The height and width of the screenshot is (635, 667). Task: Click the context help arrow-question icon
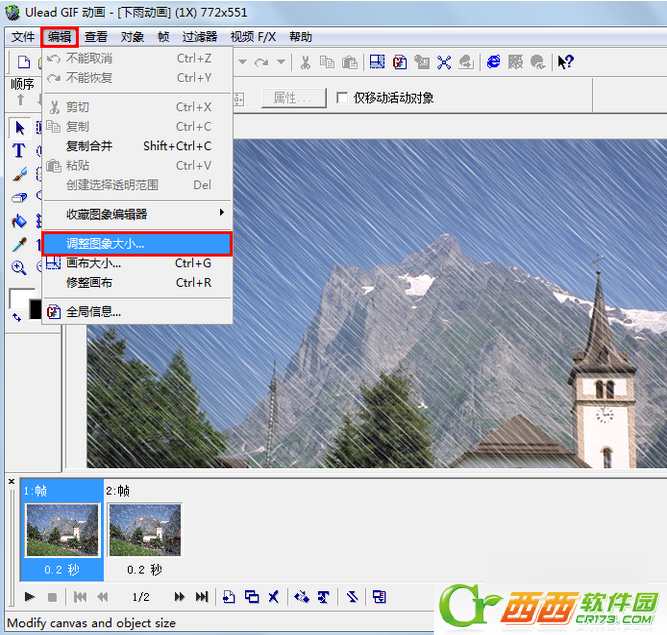(565, 62)
